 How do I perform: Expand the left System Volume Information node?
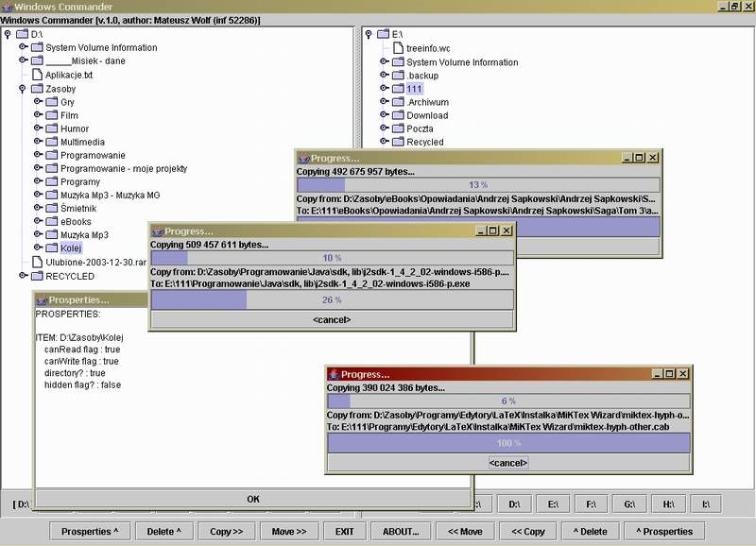[x=23, y=46]
